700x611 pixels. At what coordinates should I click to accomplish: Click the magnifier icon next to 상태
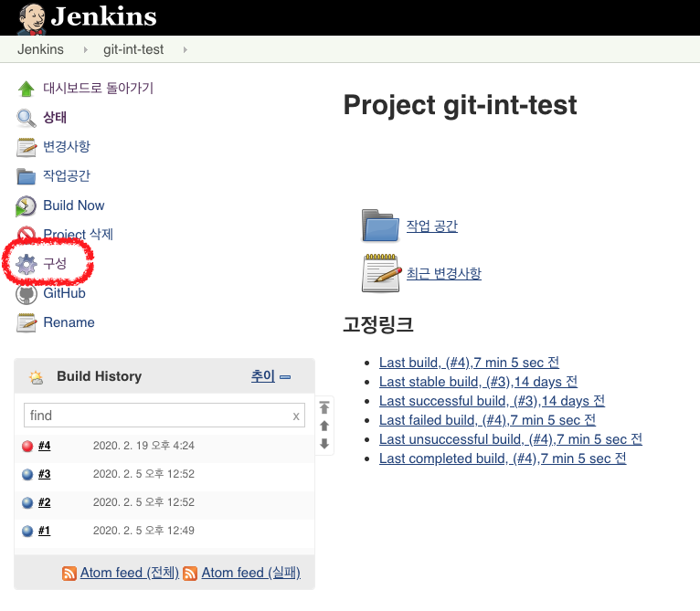click(26, 118)
